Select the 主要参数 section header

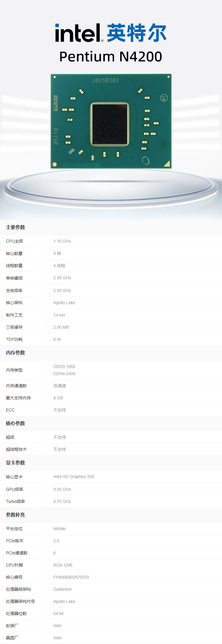tap(15, 227)
